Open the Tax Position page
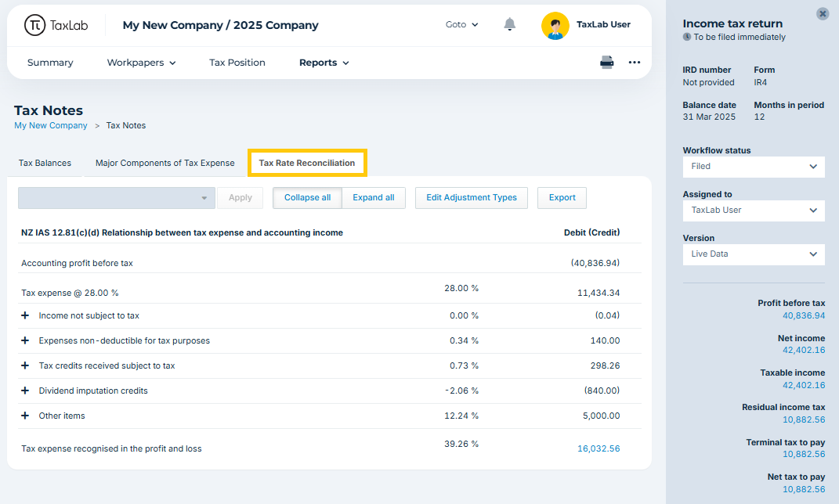The width and height of the screenshot is (839, 504). [x=237, y=63]
